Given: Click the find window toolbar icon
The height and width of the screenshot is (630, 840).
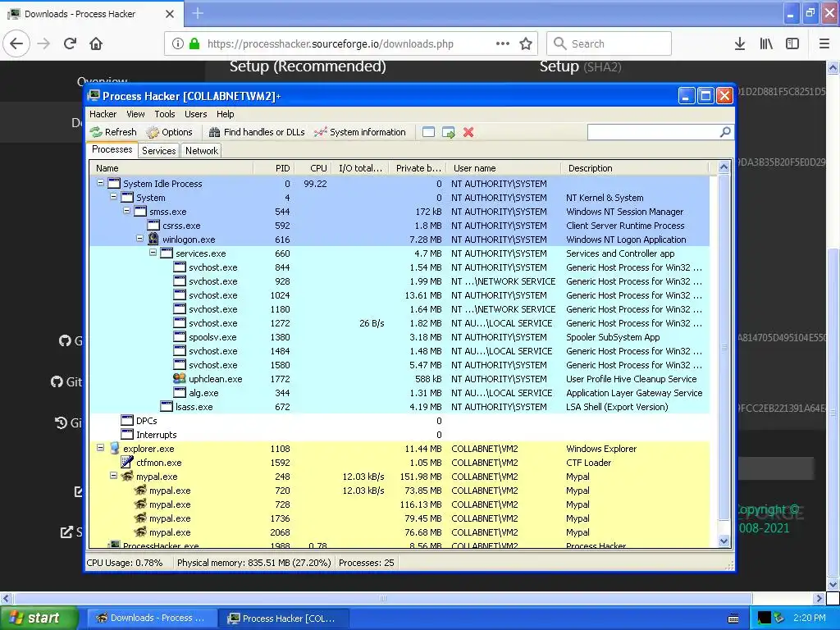Looking at the screenshot, I should point(428,132).
